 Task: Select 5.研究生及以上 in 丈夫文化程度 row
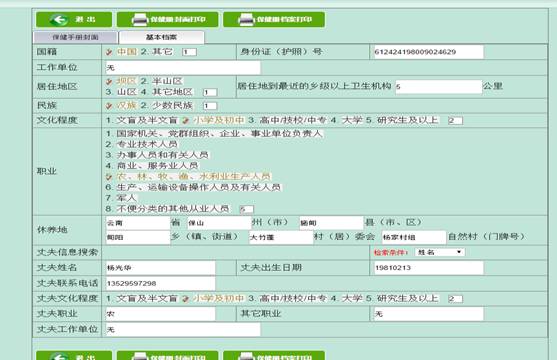(402, 299)
